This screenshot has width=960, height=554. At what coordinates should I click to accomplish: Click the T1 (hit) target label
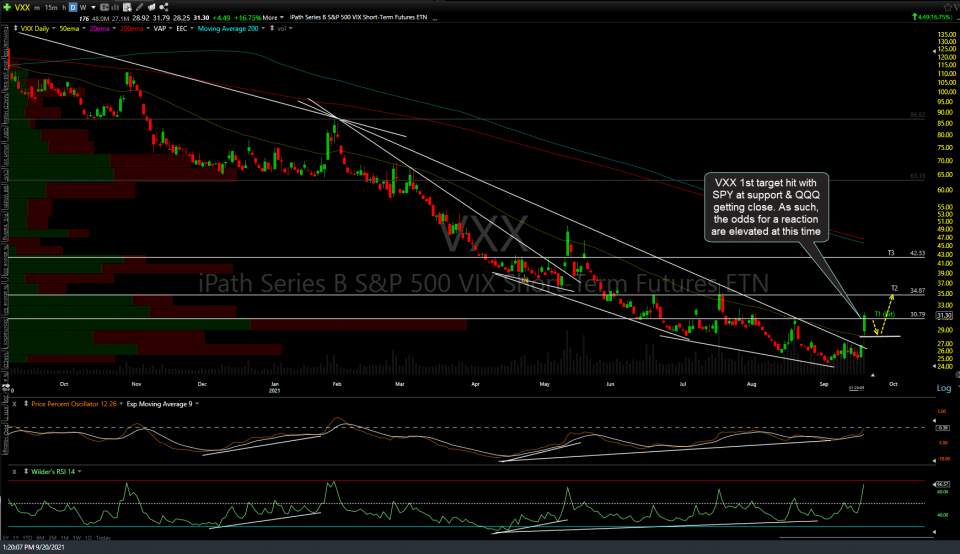(x=884, y=314)
